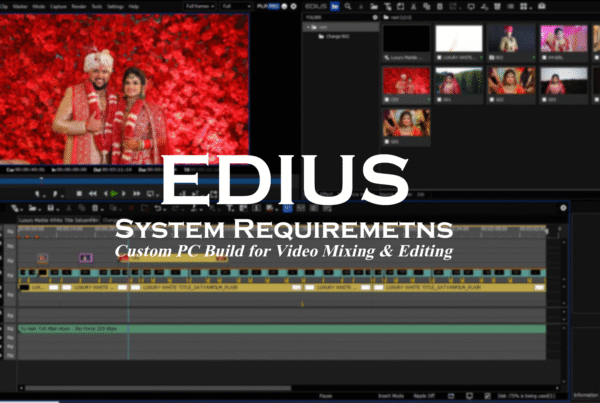Screen dimensions: 600x403
Task: Select the red flower wall couple thumbnail
Action: point(406,81)
